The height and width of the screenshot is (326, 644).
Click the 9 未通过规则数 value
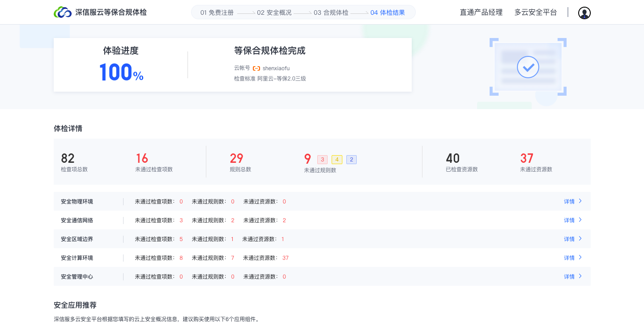[307, 159]
